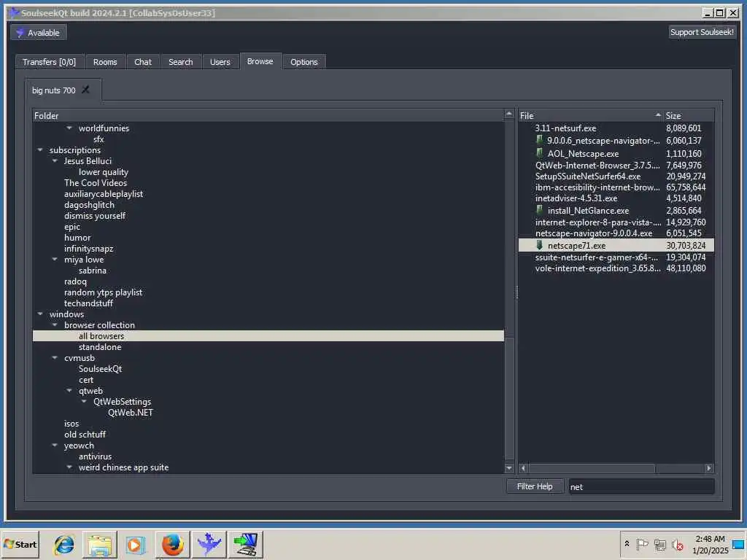Viewport: 747px width, 560px height.
Task: Click the muted volume tray icon
Action: point(677,544)
